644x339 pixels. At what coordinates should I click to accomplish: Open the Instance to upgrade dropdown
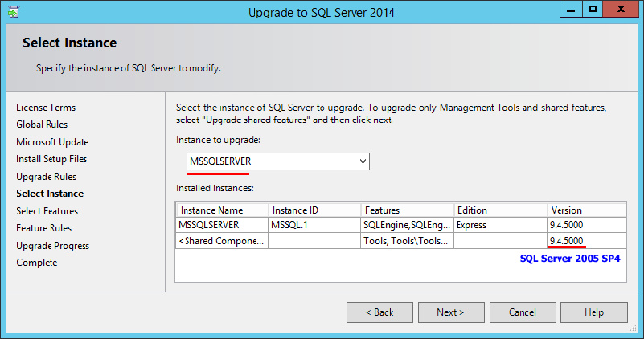coord(278,161)
